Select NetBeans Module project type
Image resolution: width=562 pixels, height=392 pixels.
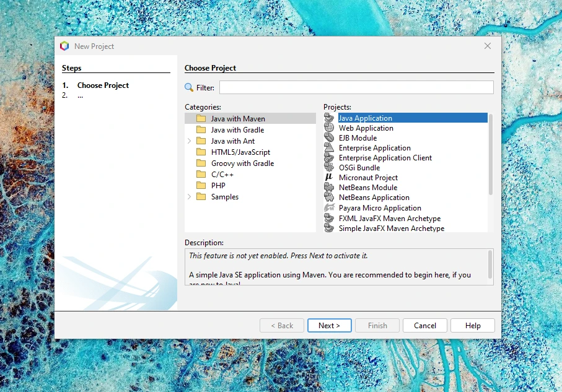click(x=406, y=188)
